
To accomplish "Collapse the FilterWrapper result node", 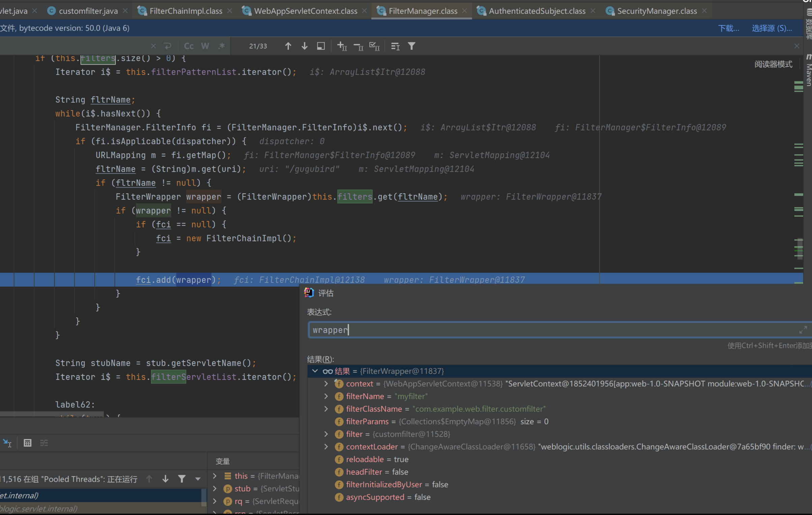I will (x=315, y=371).
